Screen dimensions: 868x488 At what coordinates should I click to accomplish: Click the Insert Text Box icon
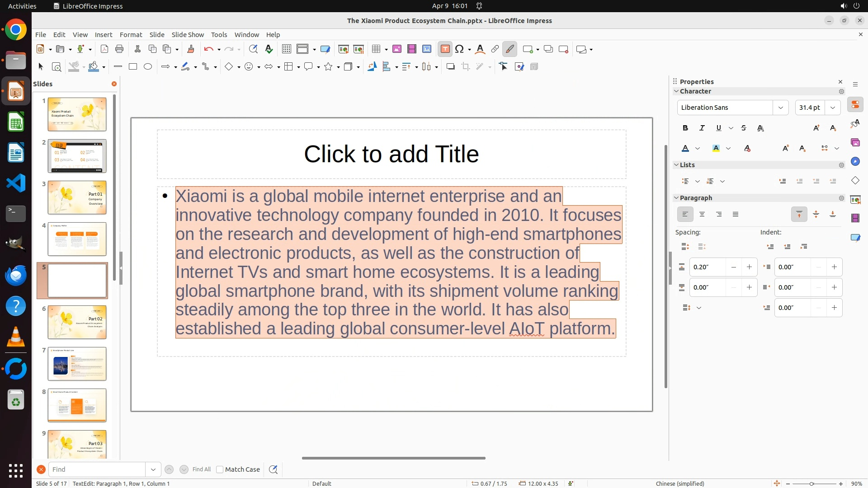tap(445, 49)
